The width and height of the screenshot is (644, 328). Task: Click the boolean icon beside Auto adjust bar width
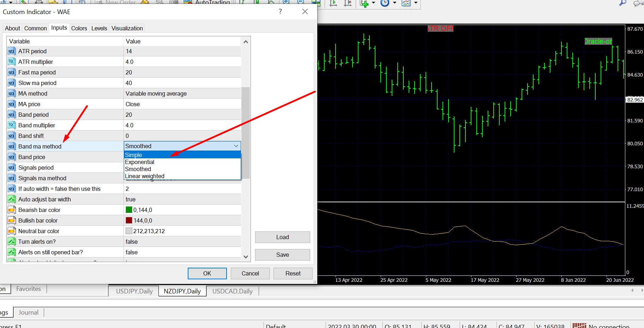point(12,199)
